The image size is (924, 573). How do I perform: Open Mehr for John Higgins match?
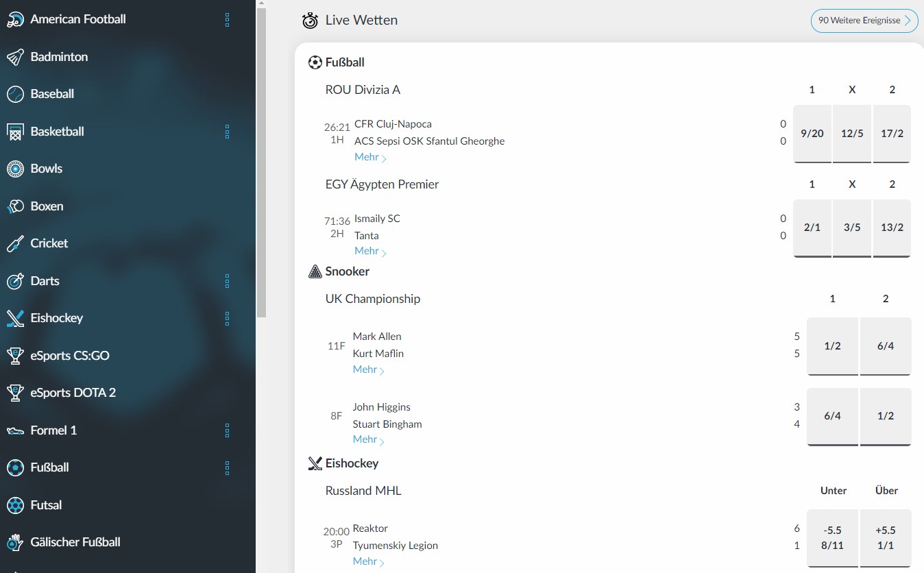pos(369,439)
